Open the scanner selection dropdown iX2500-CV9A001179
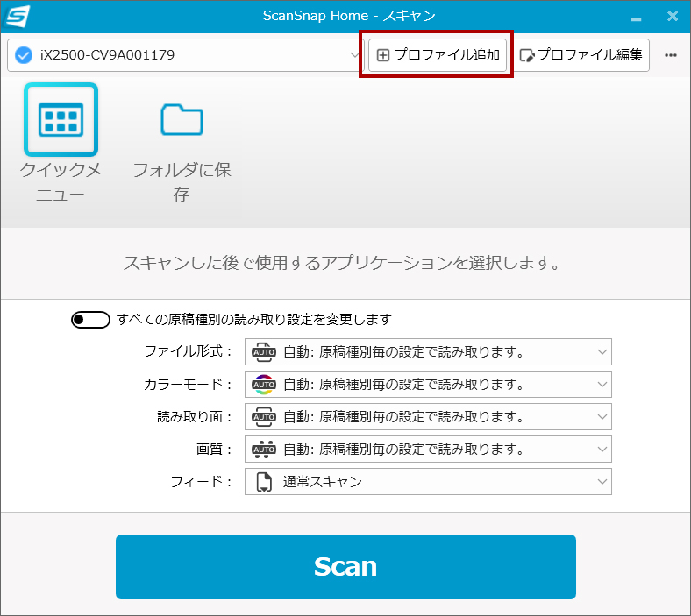The width and height of the screenshot is (691, 616). [184, 55]
